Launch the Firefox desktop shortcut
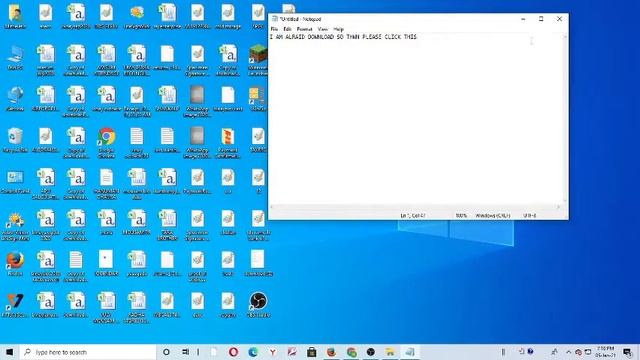Image resolution: width=640 pixels, height=360 pixels. click(x=15, y=264)
